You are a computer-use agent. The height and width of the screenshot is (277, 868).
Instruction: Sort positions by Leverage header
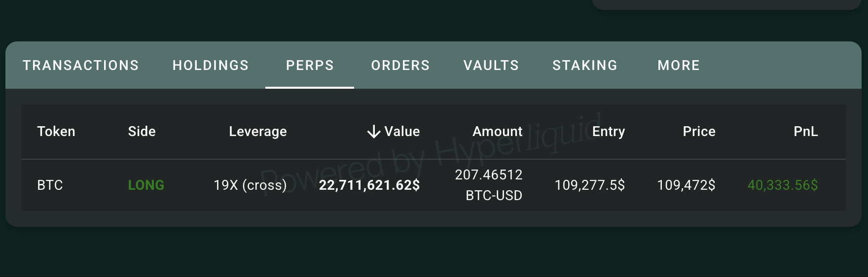(257, 132)
